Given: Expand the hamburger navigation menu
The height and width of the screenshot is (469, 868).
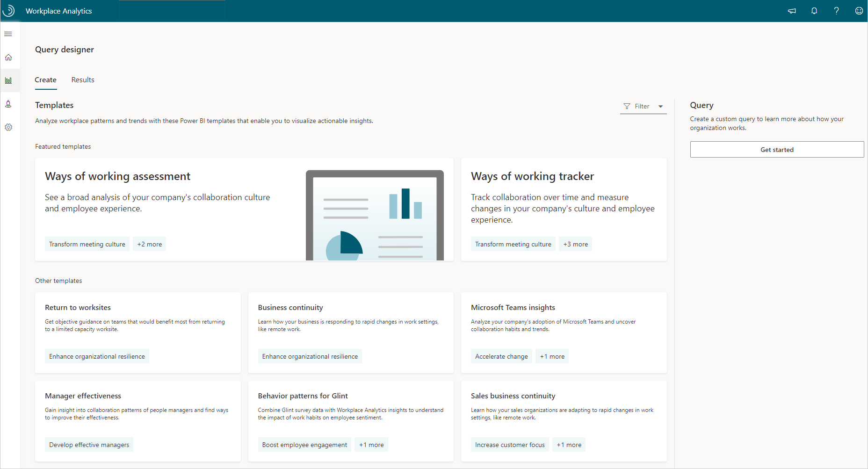Looking at the screenshot, I should [8, 34].
